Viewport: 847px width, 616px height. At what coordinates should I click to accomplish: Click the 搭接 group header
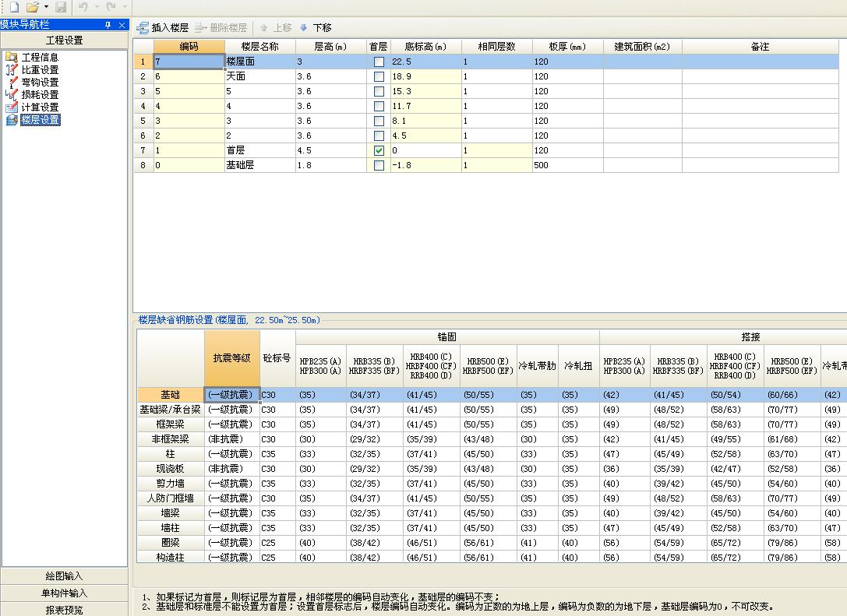[750, 337]
